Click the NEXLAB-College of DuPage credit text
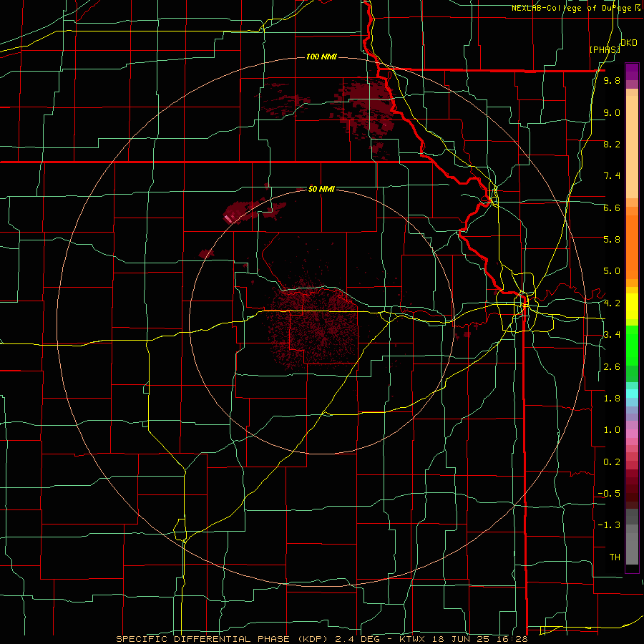 coord(571,8)
